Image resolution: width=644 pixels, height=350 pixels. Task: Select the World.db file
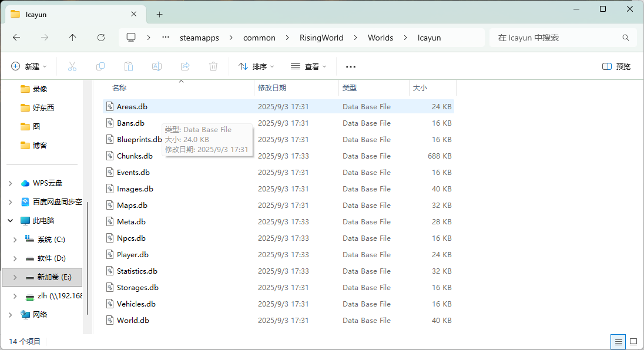pyautogui.click(x=279, y=321)
